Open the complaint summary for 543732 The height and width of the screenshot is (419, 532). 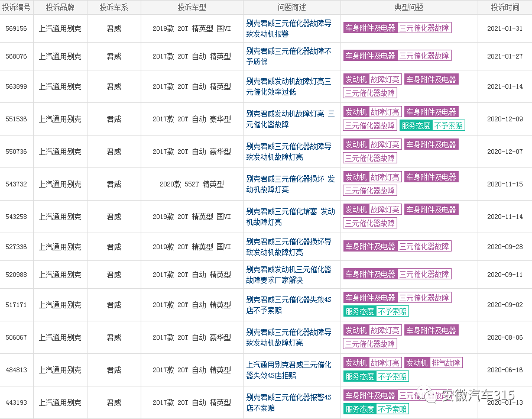(x=291, y=184)
